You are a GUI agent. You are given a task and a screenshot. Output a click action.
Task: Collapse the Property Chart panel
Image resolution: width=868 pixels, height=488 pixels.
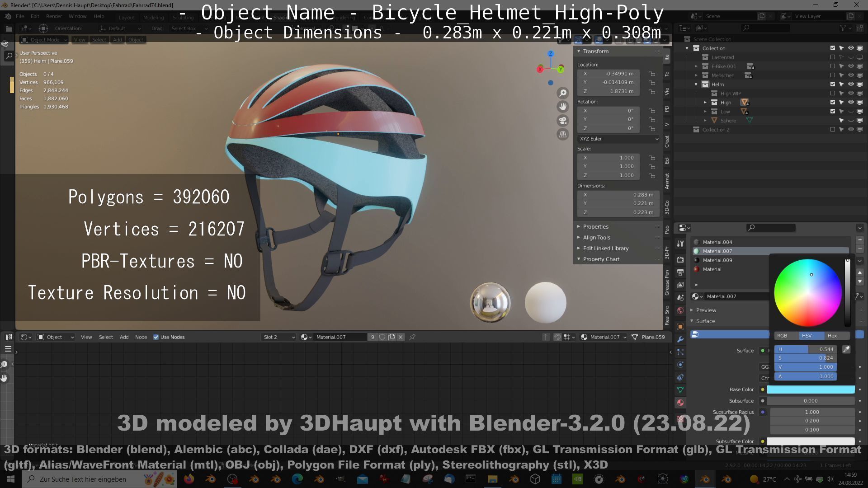point(579,259)
